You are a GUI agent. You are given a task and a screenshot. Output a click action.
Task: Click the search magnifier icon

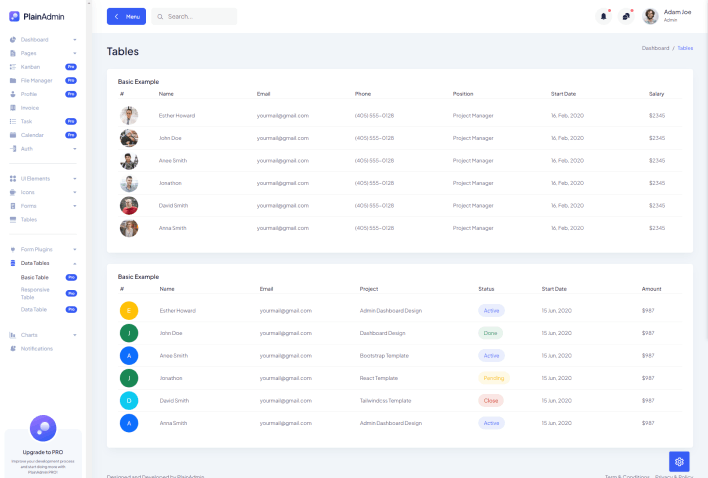pyautogui.click(x=160, y=17)
